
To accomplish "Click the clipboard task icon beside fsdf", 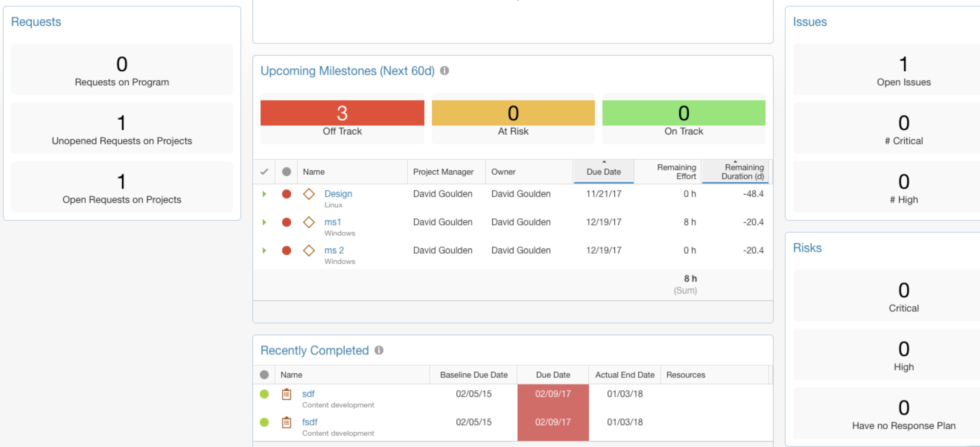I will pyautogui.click(x=286, y=422).
